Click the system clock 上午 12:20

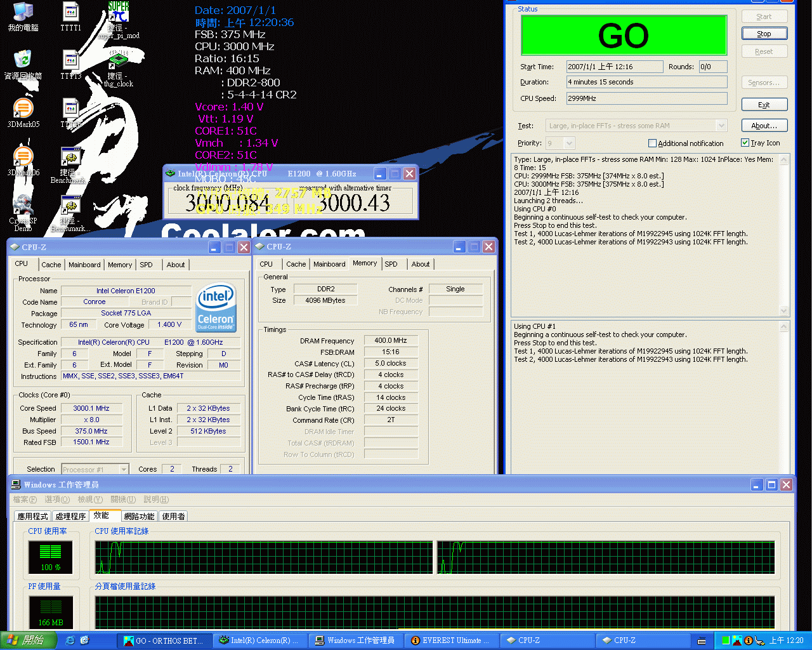pos(786,640)
